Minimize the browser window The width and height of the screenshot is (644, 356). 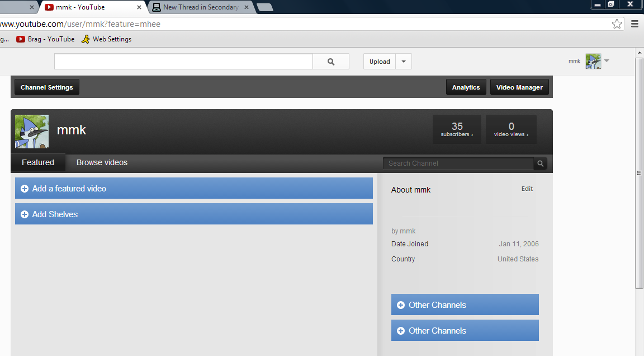(x=598, y=4)
